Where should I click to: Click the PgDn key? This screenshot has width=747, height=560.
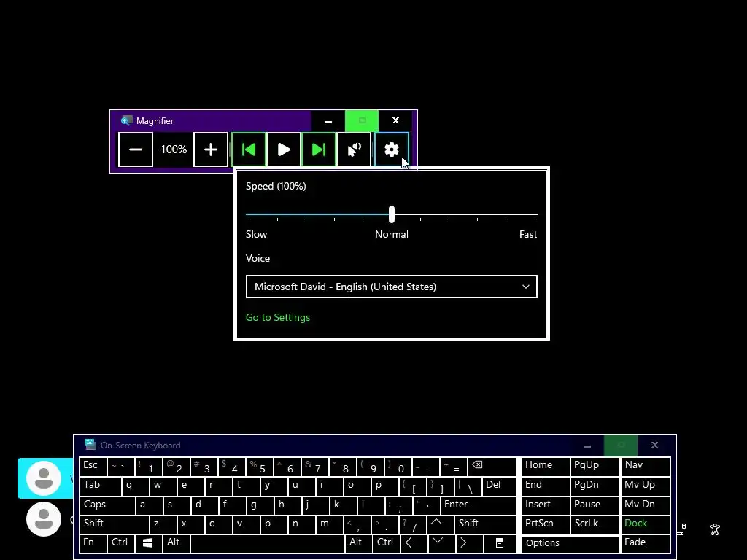(x=595, y=486)
